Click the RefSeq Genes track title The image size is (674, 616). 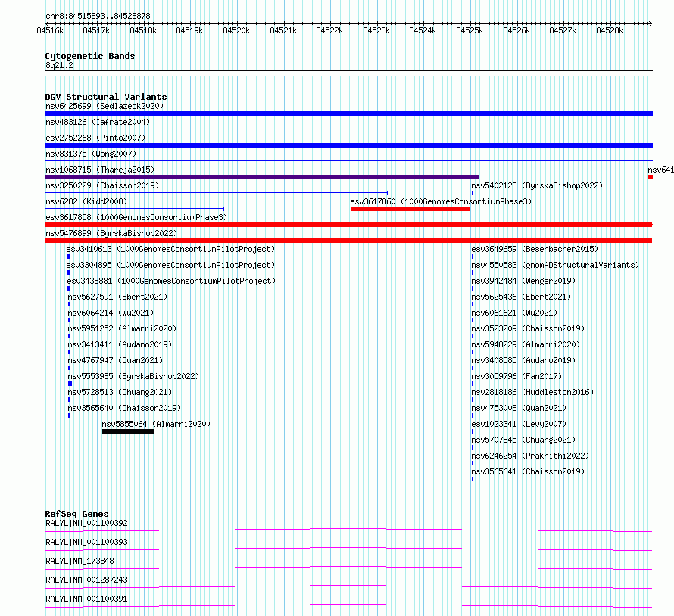pyautogui.click(x=76, y=514)
